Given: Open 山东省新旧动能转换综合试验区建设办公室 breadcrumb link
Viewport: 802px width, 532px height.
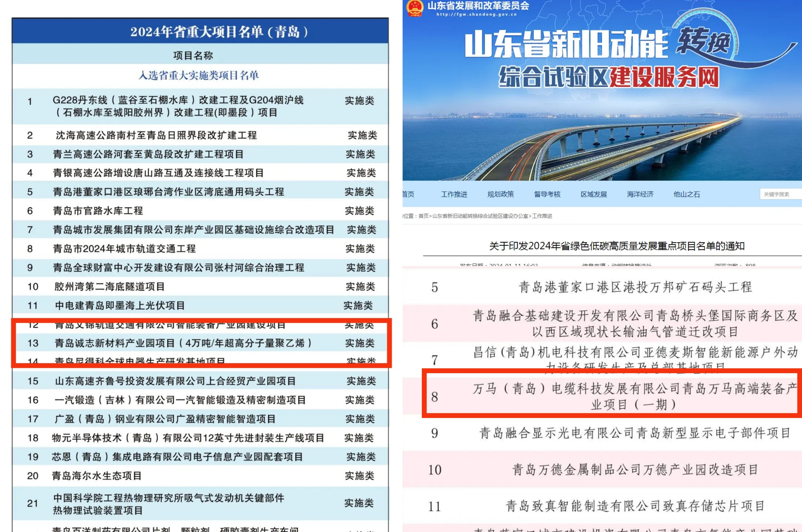Looking at the screenshot, I should 480,216.
